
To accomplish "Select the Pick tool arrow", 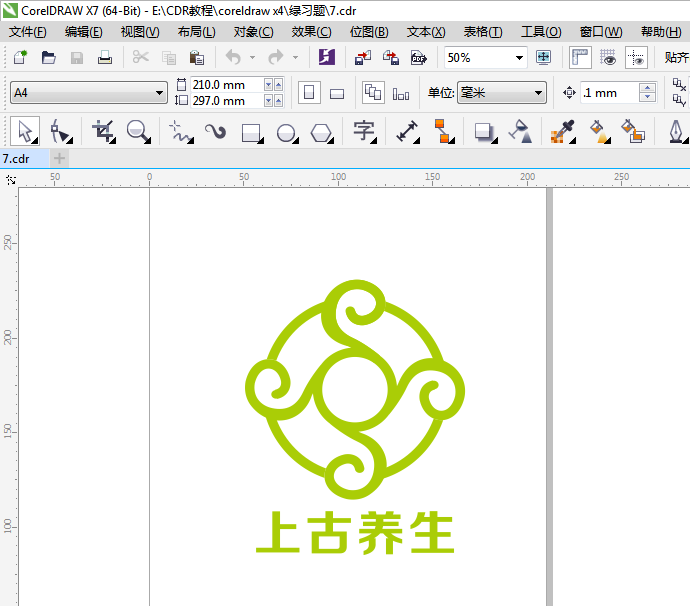I will point(26,131).
